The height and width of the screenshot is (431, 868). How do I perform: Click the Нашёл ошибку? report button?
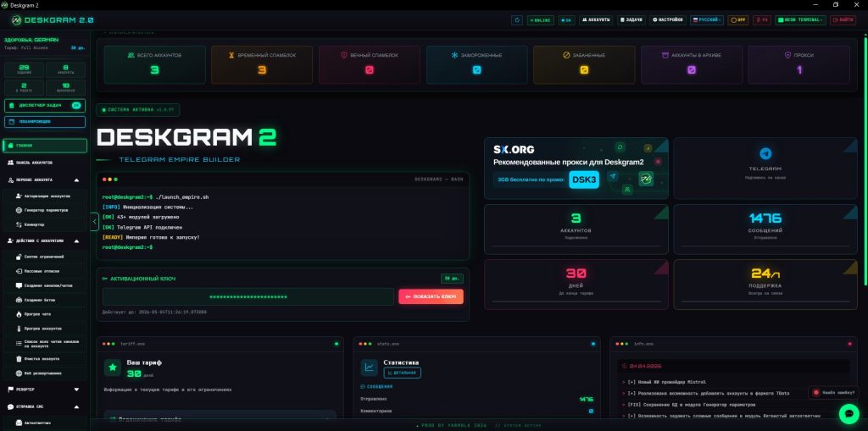(x=833, y=392)
